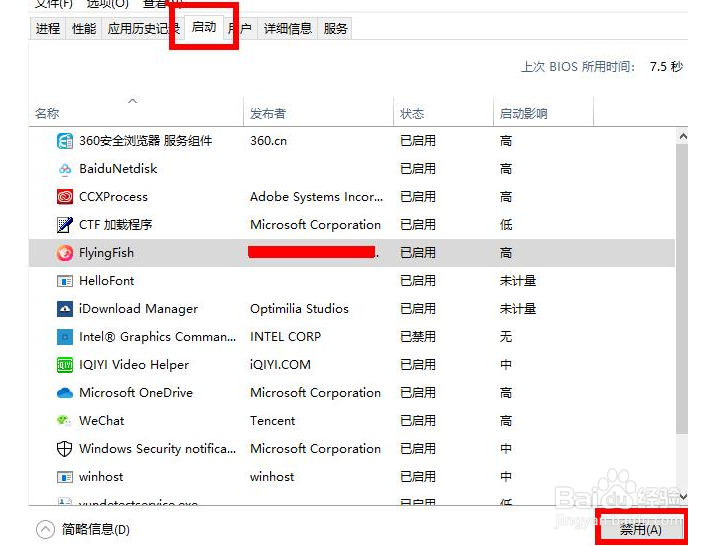
Task: Click the 已禁用 status of Intel Graphics
Action: (x=418, y=337)
